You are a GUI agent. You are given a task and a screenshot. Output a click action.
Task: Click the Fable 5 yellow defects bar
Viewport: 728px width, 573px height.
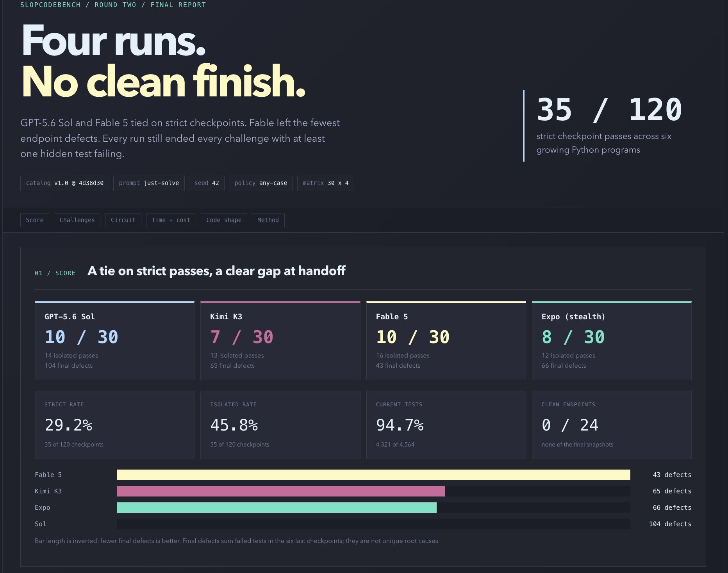point(373,475)
